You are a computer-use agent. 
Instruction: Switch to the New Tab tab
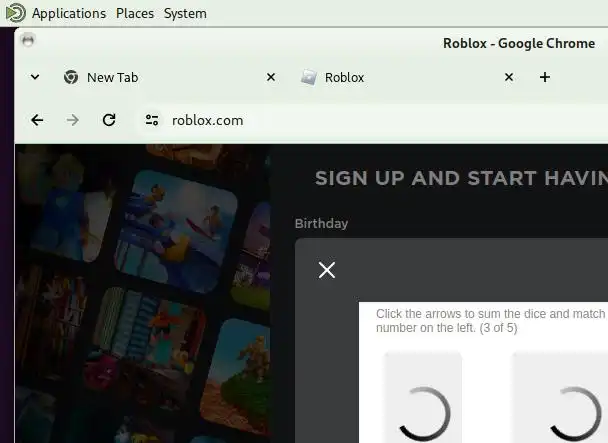[x=169, y=77]
